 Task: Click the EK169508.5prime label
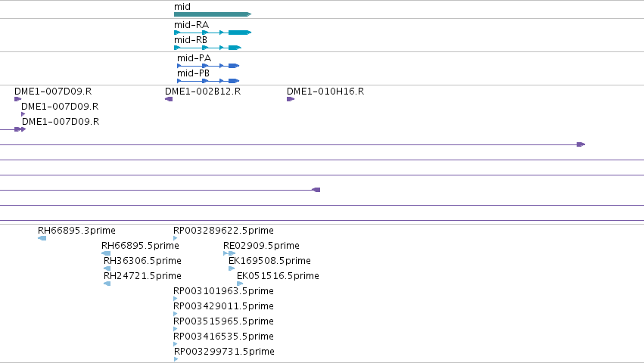point(269,261)
